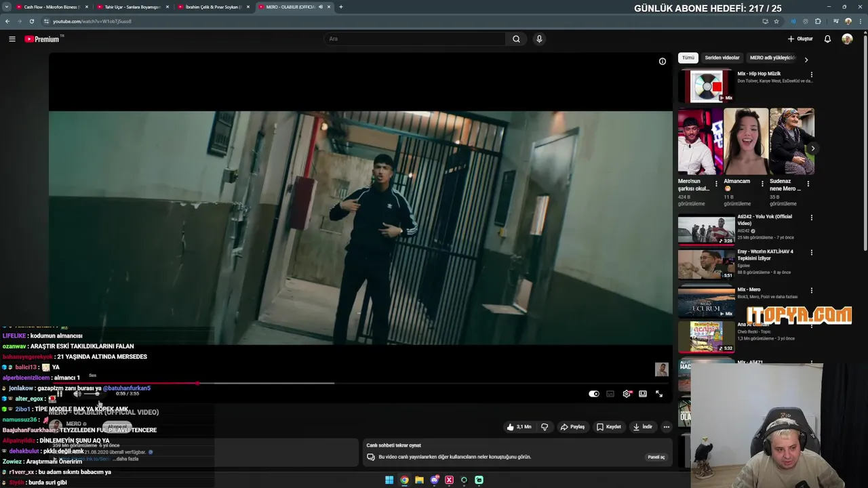Share the video via Paylaş
868x488 pixels.
click(572, 427)
